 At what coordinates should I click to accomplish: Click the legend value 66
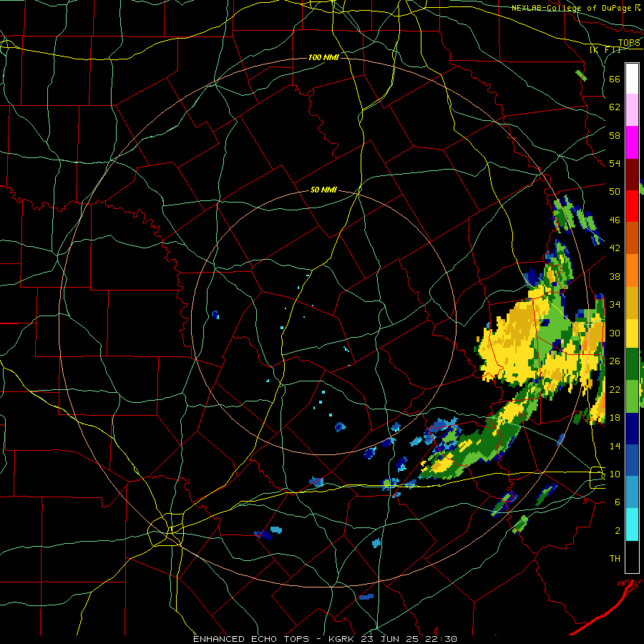click(x=615, y=79)
